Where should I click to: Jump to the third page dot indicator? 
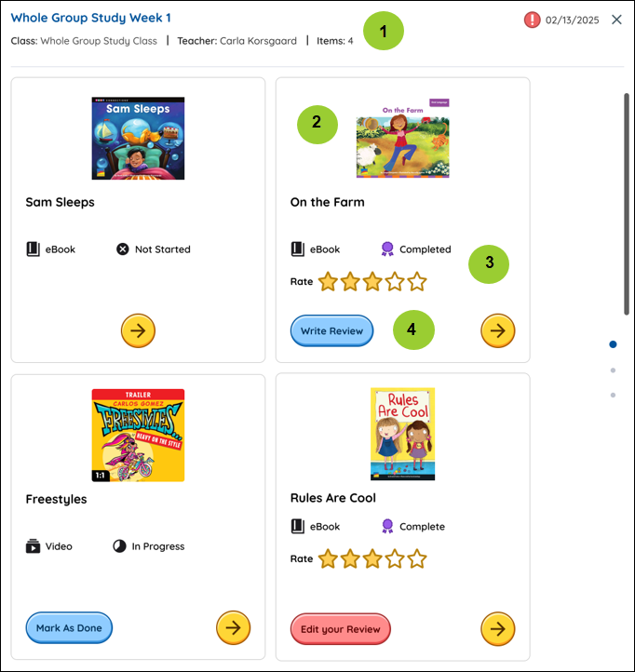coord(614,396)
